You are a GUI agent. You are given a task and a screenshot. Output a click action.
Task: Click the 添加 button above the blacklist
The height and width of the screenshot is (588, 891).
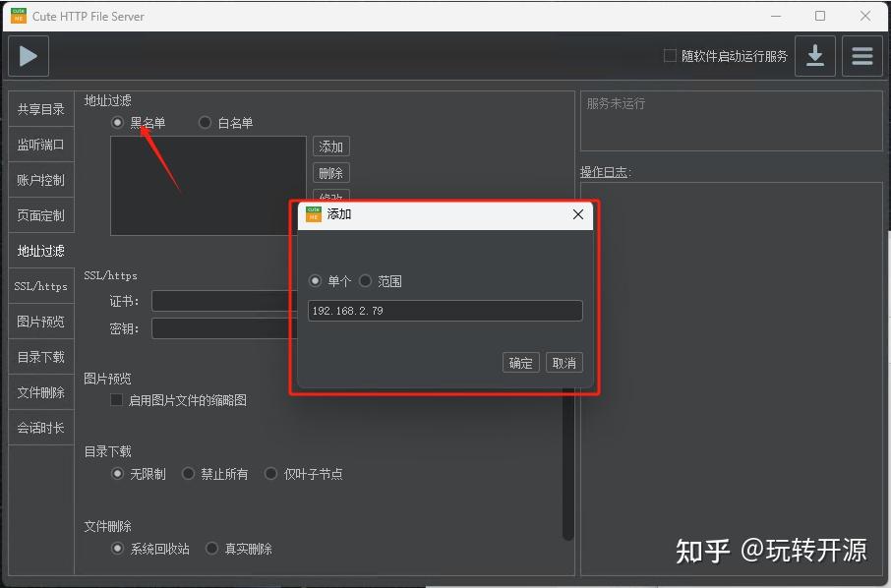coord(330,146)
